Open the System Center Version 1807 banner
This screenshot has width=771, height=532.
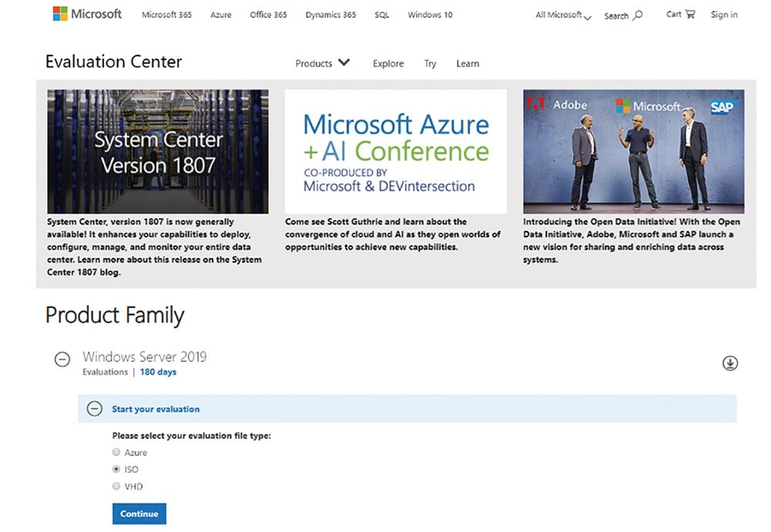pyautogui.click(x=158, y=151)
